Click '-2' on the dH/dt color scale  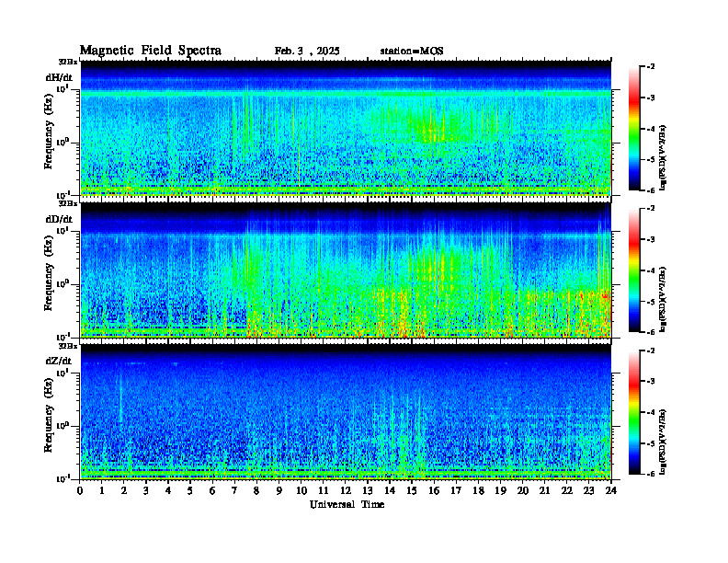coord(651,67)
